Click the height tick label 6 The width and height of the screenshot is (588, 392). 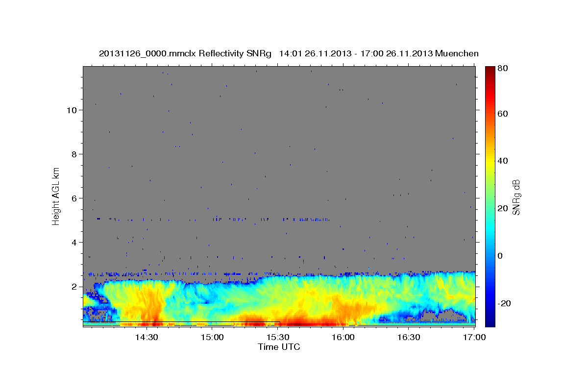(75, 198)
